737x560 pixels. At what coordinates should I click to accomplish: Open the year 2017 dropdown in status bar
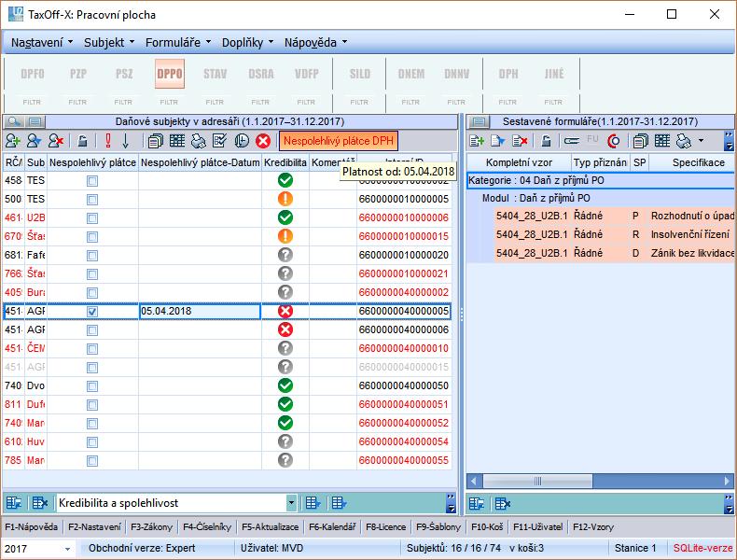pos(68,549)
